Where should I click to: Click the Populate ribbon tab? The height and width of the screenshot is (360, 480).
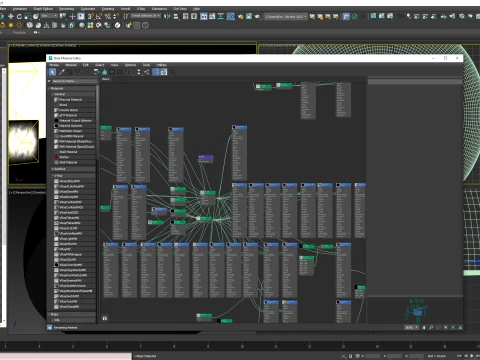(19, 32)
